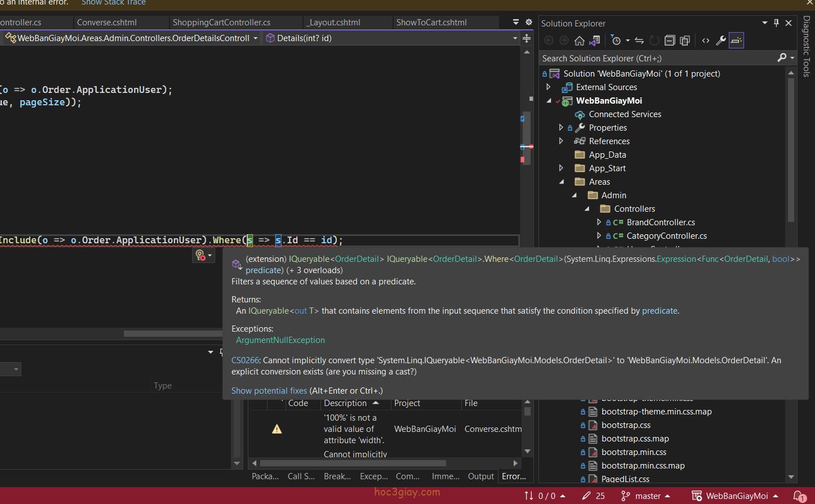Screen dimensions: 815x504
Task: Switch to the ShoppingCartController.cs tab
Action: [221, 23]
